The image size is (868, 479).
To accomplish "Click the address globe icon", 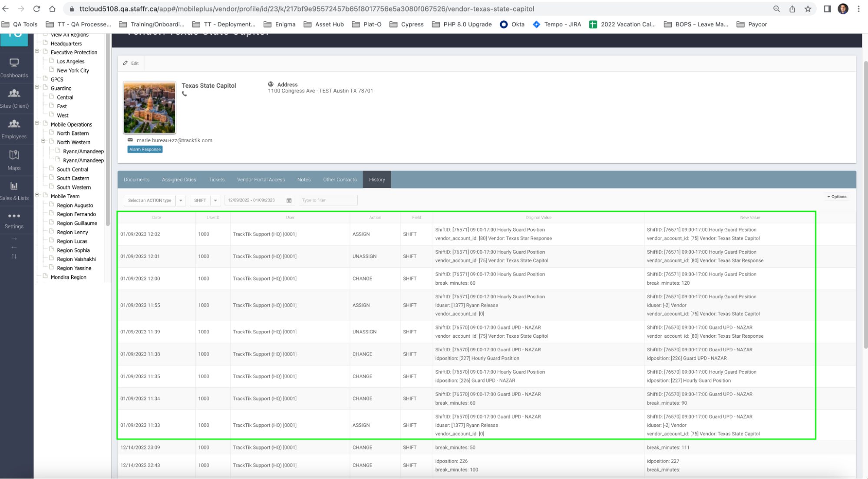I will (271, 84).
